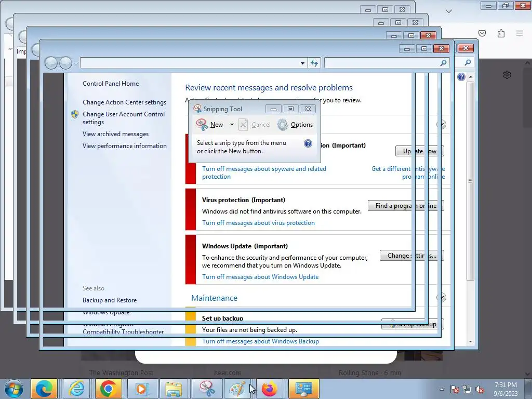Open the New snip type dropdown arrow

click(x=232, y=125)
